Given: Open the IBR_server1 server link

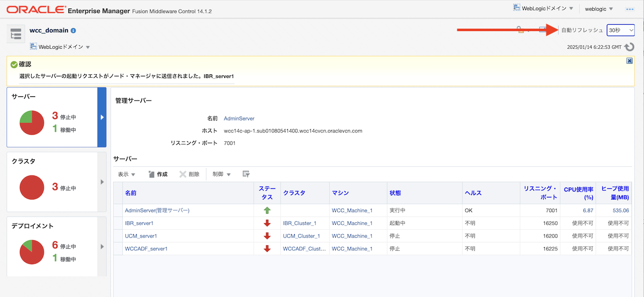Looking at the screenshot, I should (x=139, y=223).
